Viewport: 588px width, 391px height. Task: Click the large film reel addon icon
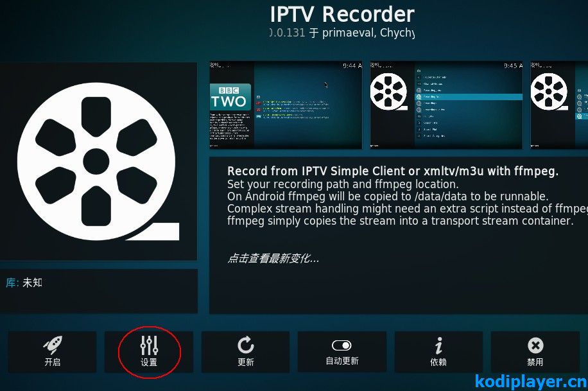click(98, 162)
